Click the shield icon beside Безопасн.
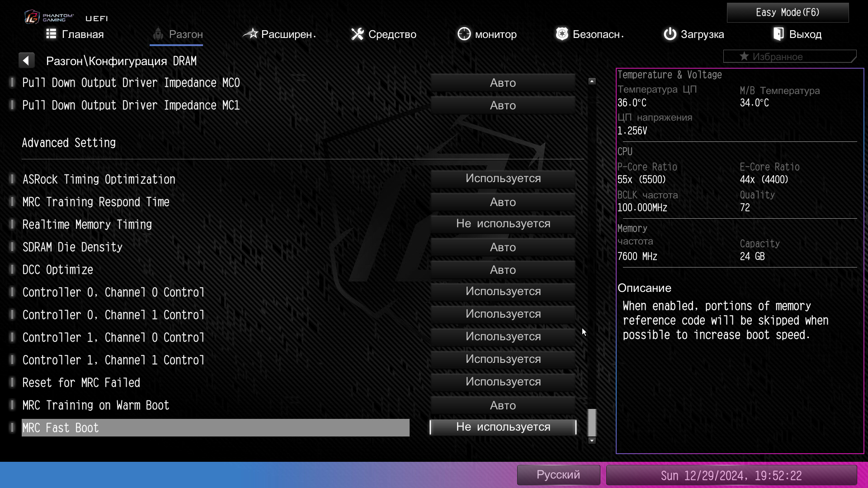 (562, 34)
